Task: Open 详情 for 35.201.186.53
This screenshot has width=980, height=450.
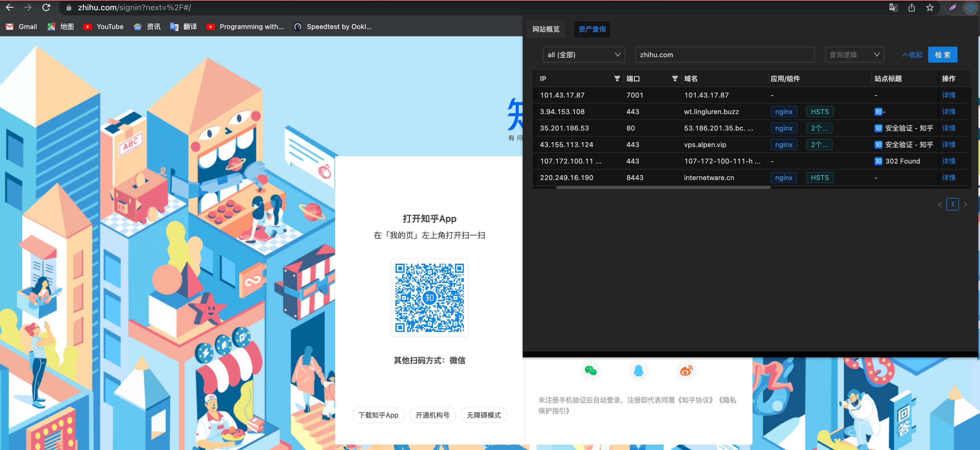Action: [948, 128]
